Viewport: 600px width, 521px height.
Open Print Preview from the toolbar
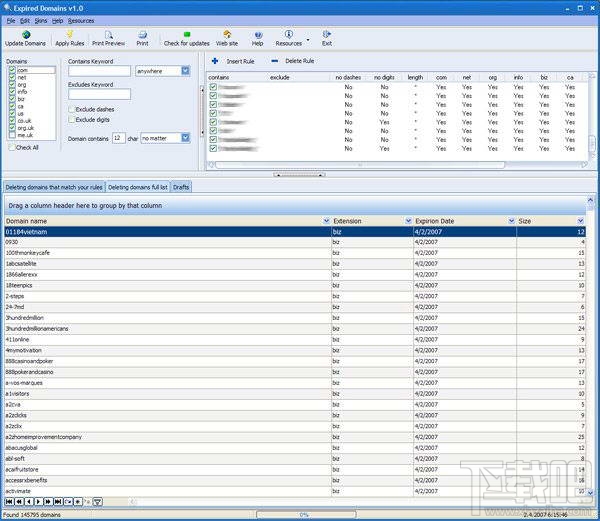point(108,37)
